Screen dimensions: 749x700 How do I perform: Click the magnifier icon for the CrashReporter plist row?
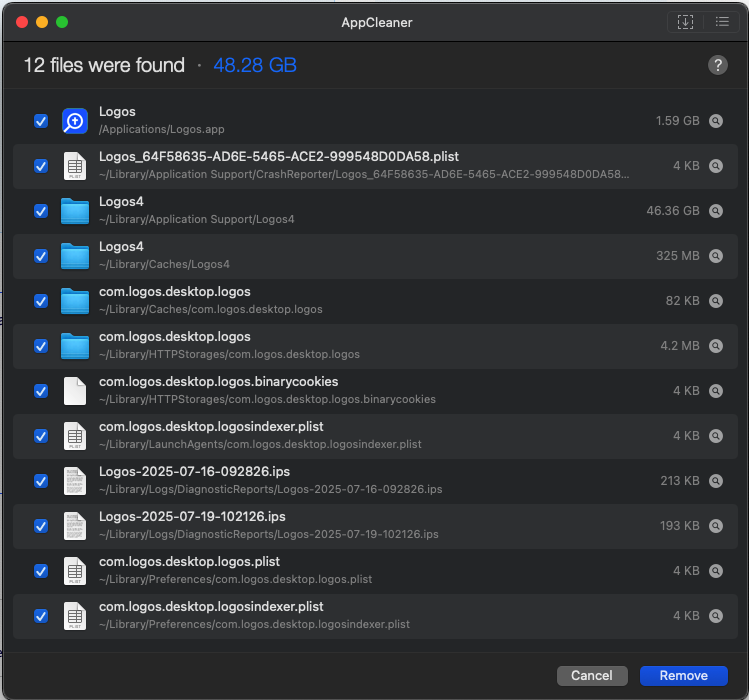(x=716, y=166)
